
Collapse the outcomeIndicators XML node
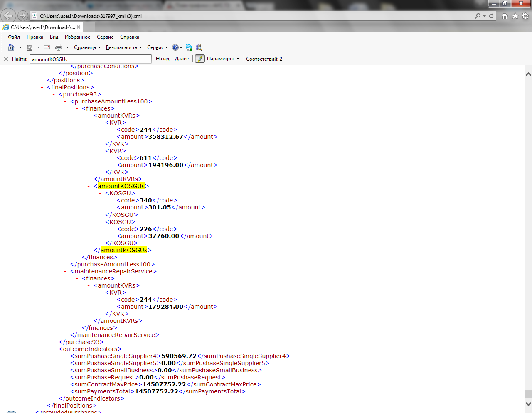point(54,349)
